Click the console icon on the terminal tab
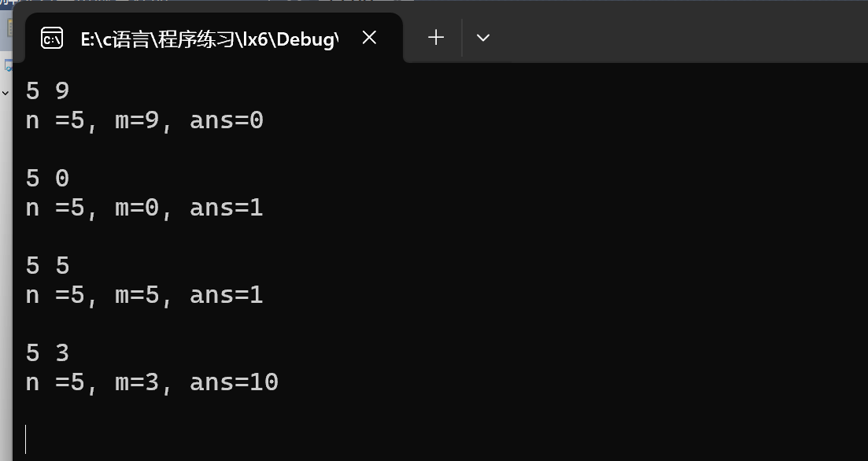Image resolution: width=868 pixels, height=461 pixels. click(x=52, y=38)
